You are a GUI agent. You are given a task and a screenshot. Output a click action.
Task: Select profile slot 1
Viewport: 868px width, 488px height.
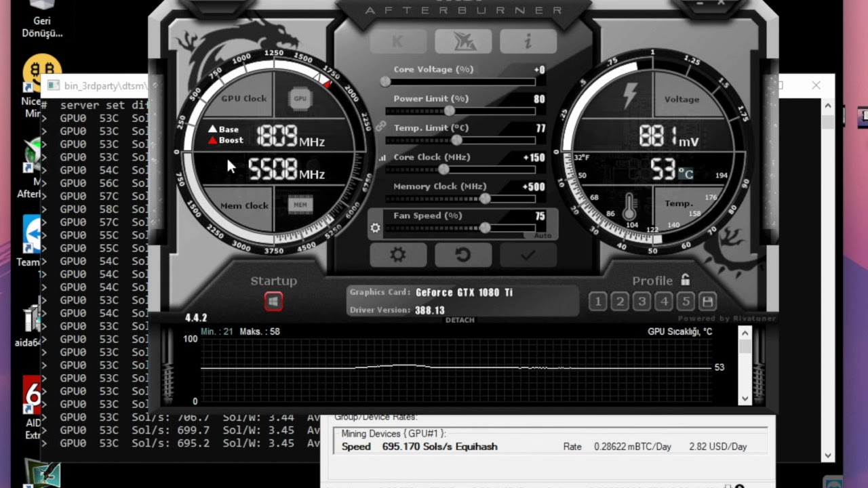click(597, 302)
